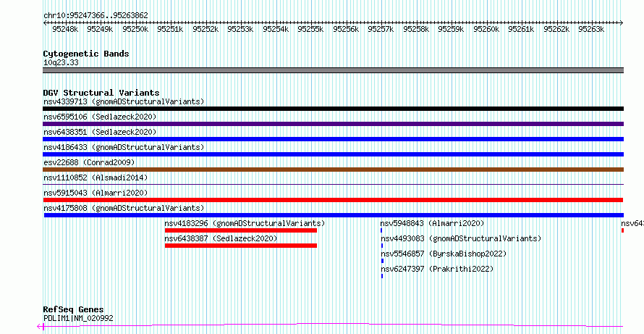Click the 10q23.33 band label
Viewport: 644px width, 334px height.
pos(61,63)
